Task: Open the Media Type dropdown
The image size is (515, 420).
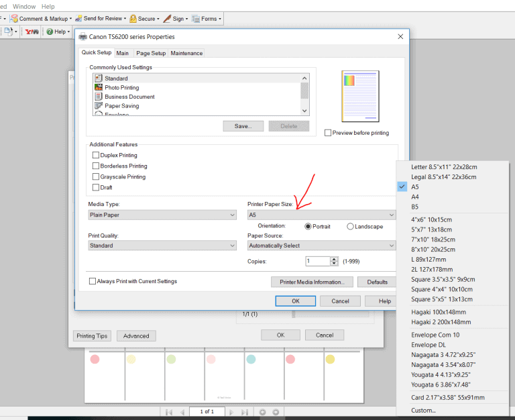Action: 162,215
